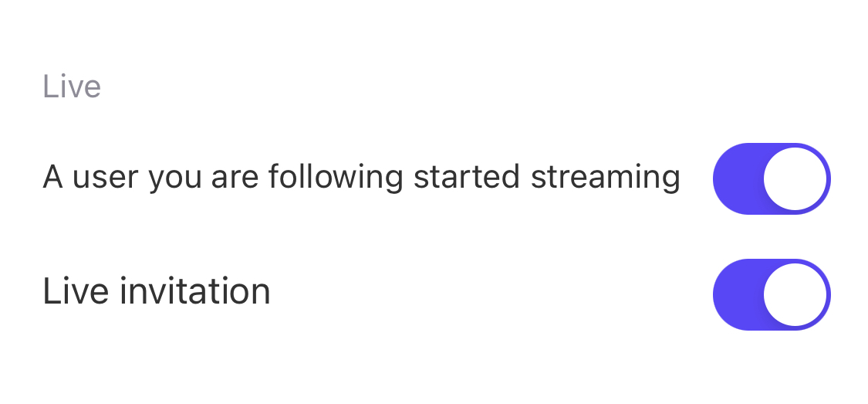The height and width of the screenshot is (404, 868).
Task: Click purple track of Live invitation toggle
Action: pos(738,294)
